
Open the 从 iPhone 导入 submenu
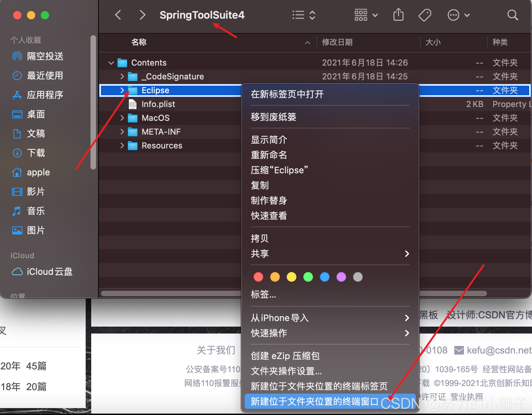tap(330, 318)
